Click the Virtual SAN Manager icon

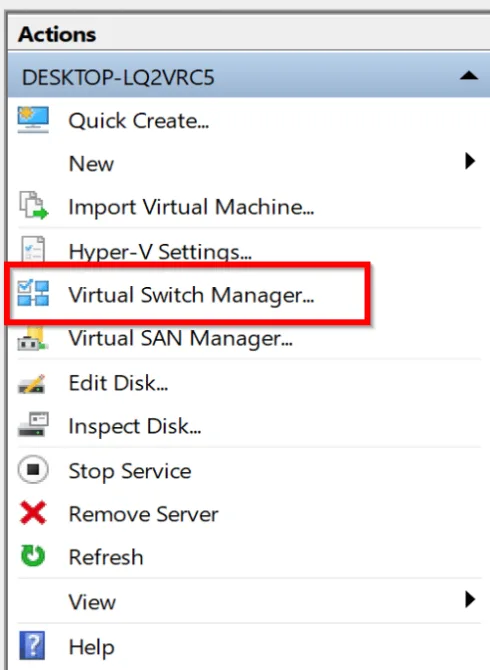[x=32, y=338]
